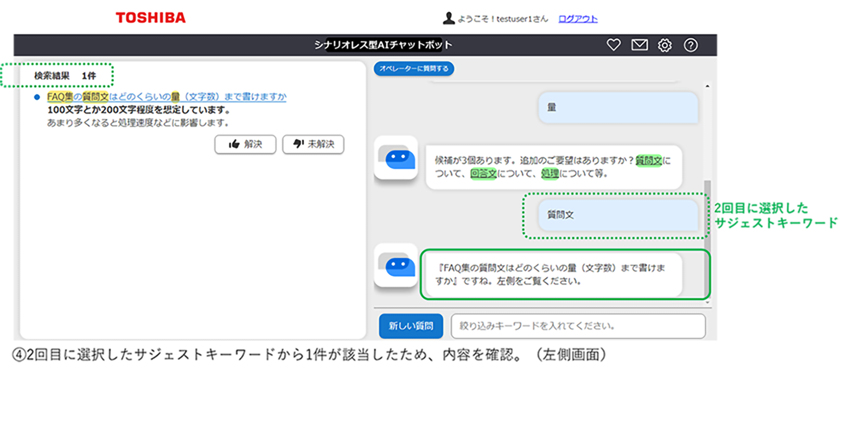Click the シナリオレス型AIチャットボット title
Screen dimensions: 868x434
383,45
